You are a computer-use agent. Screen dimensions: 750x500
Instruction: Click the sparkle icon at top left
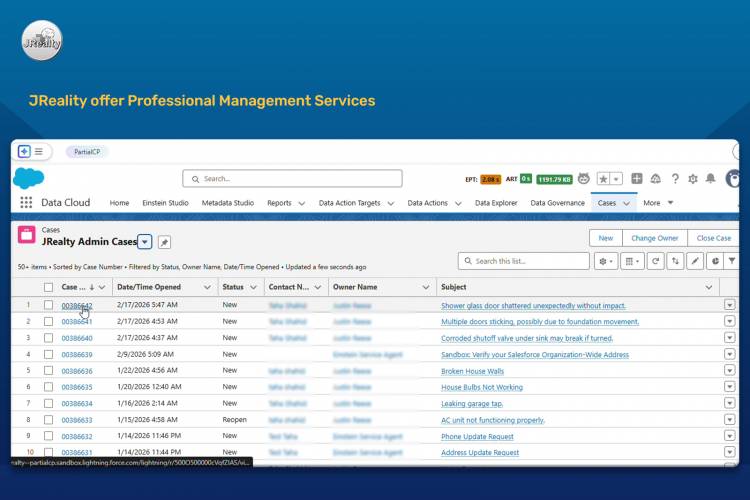click(24, 152)
